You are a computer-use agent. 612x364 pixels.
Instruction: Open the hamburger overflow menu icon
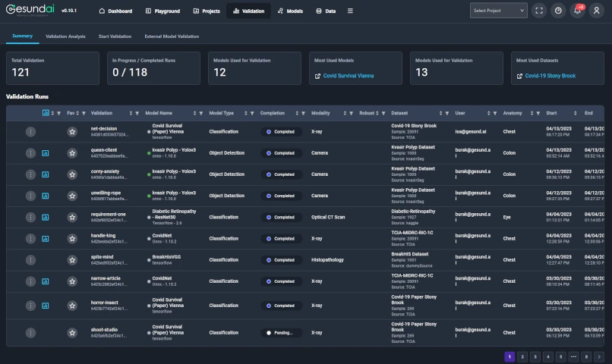tap(350, 11)
